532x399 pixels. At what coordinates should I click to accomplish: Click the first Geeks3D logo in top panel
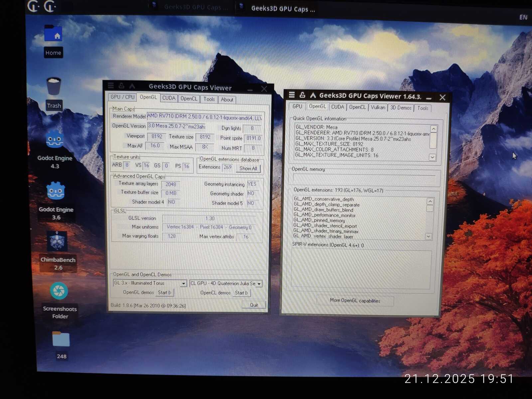click(33, 6)
